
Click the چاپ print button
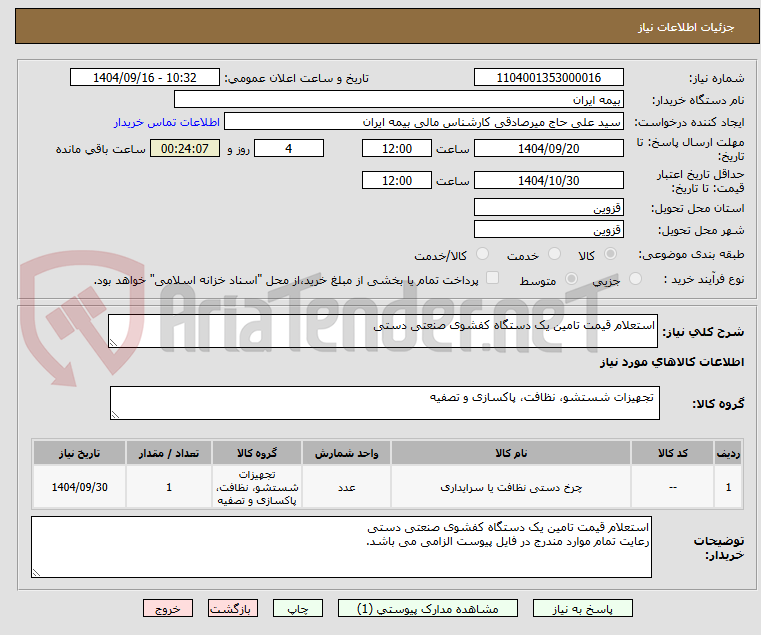[298, 608]
